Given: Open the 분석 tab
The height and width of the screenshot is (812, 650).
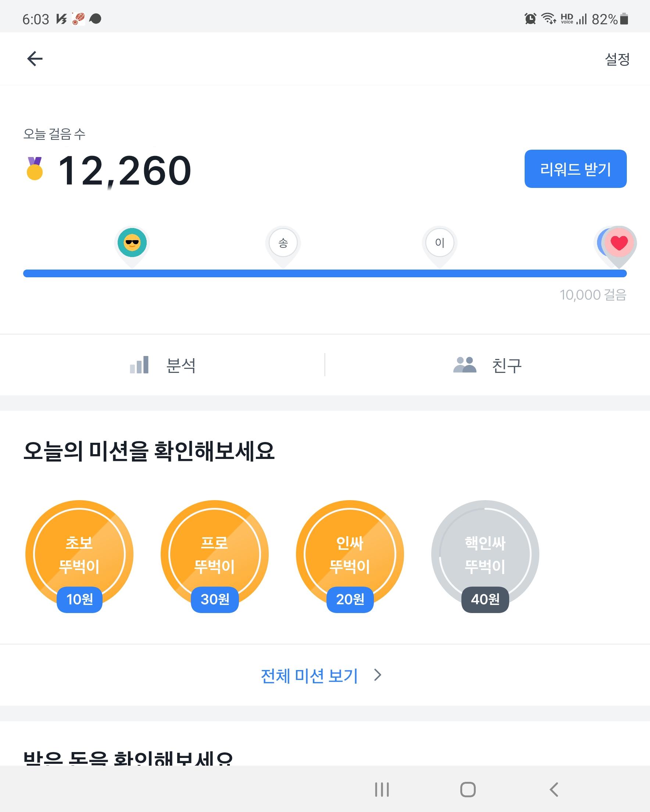Looking at the screenshot, I should tap(181, 365).
